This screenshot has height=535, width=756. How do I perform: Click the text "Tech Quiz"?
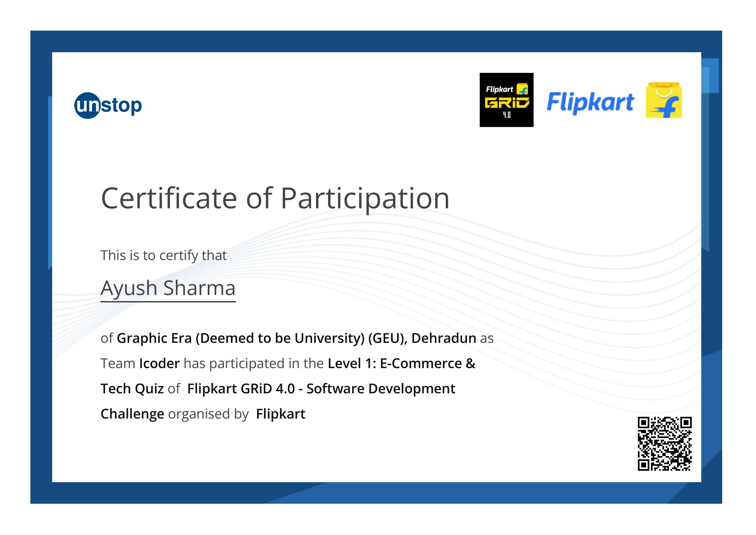click(132, 389)
